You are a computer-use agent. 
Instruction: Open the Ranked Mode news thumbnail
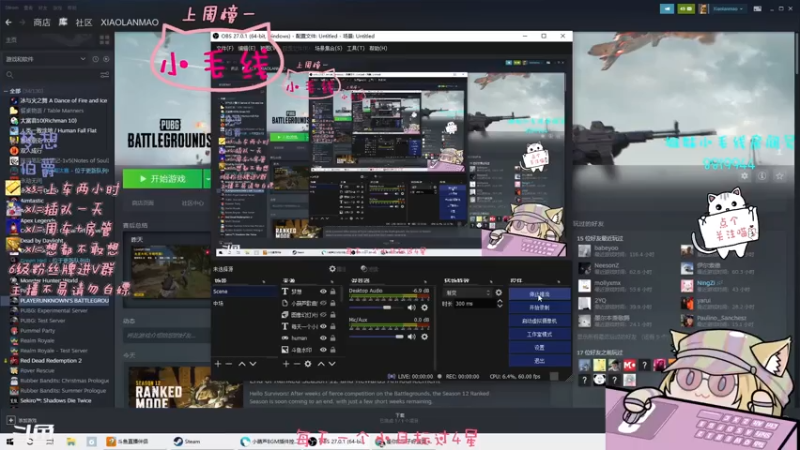click(185, 387)
